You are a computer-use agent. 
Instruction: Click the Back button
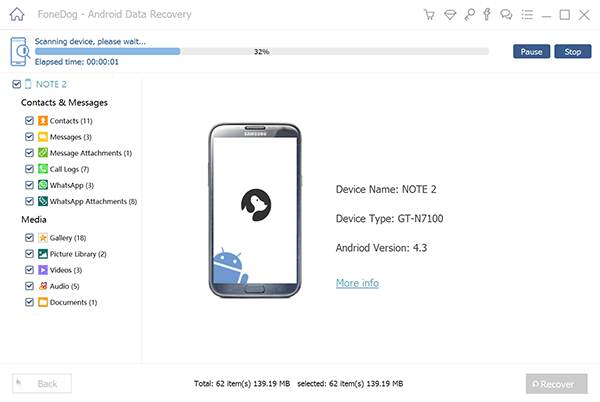42,384
